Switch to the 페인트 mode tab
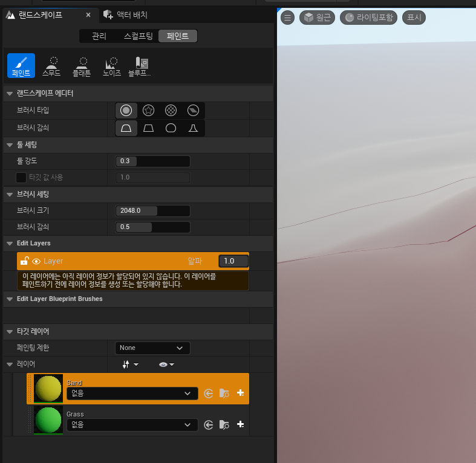Screen dimensions: 476x463 pos(178,36)
